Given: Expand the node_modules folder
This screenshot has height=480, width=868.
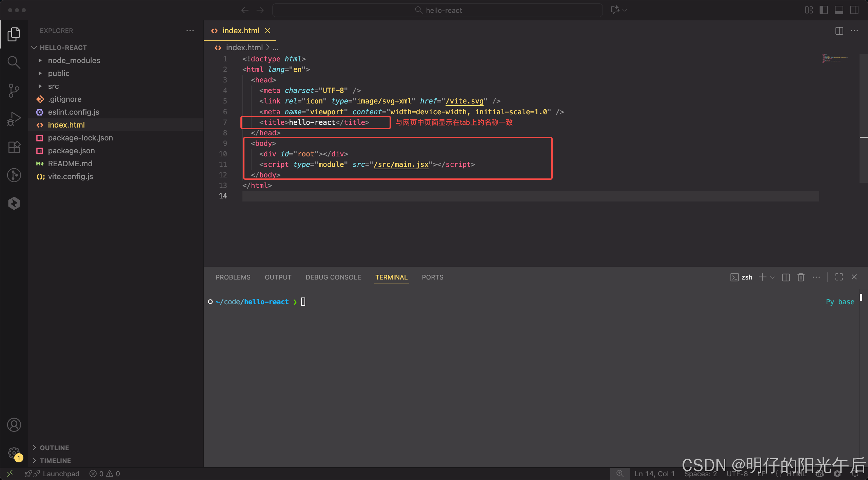Looking at the screenshot, I should 74,60.
